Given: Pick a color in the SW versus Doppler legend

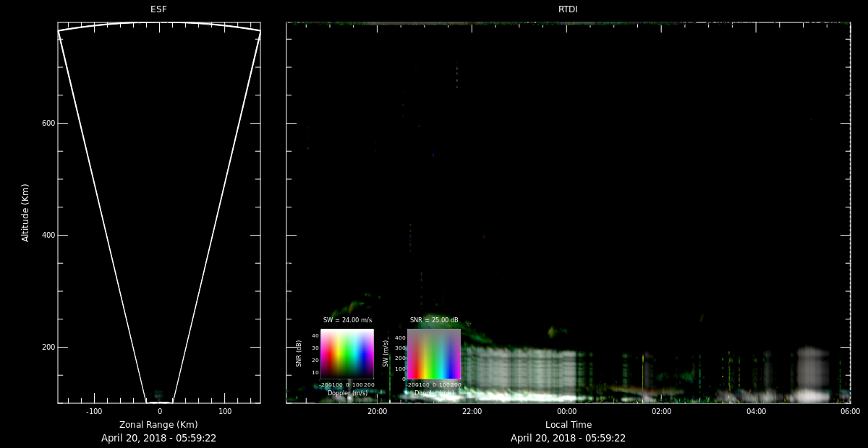Looking at the screenshot, I should pos(434,354).
